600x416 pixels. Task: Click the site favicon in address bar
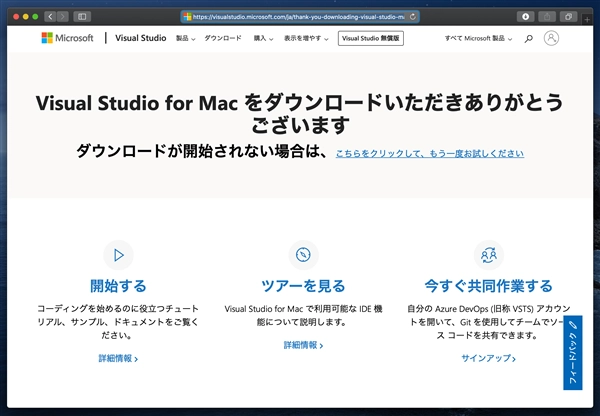tap(188, 17)
